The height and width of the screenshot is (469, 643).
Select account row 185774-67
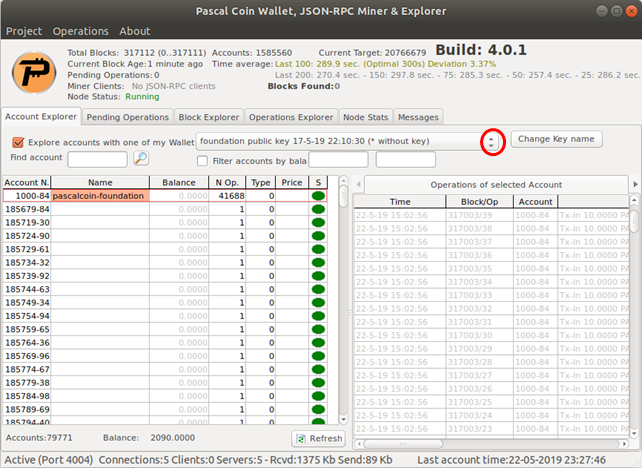click(165, 369)
